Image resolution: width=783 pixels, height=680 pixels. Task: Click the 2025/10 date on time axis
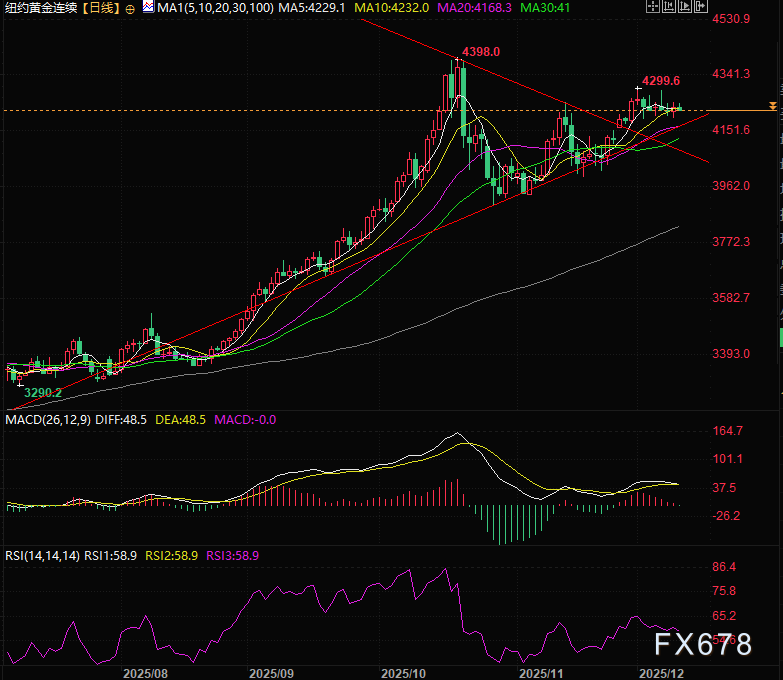pos(406,673)
